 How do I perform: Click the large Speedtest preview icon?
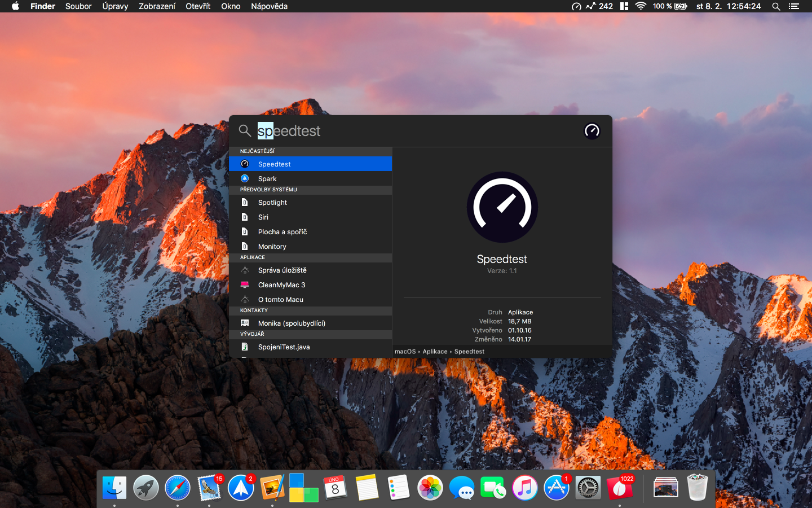pyautogui.click(x=502, y=207)
